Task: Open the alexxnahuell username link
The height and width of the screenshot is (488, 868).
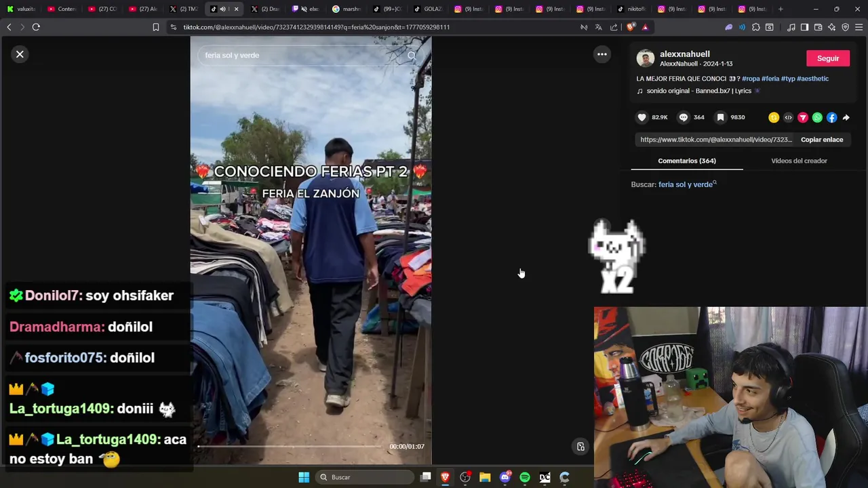Action: click(685, 54)
